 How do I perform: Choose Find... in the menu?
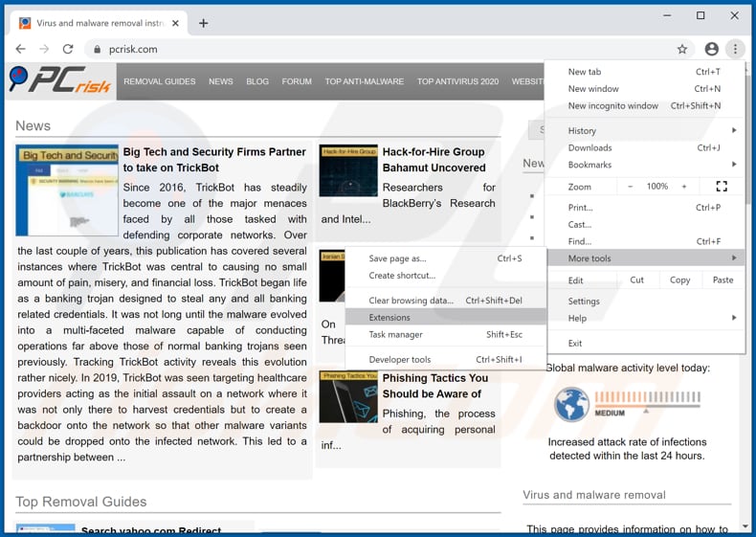[645, 241]
